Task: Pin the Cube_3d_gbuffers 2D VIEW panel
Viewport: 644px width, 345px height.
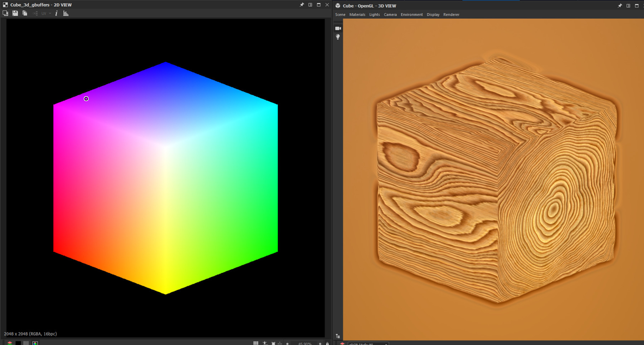Action: click(302, 5)
